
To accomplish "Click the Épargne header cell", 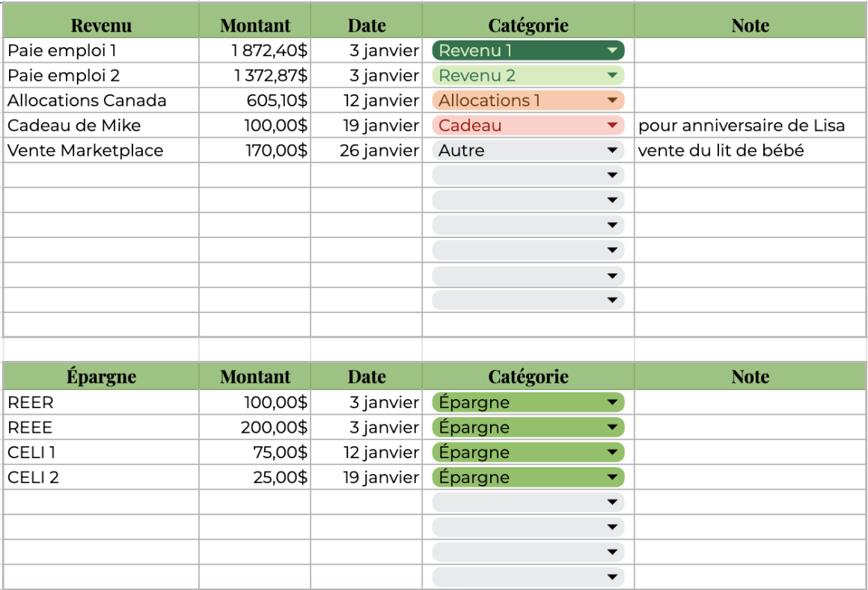I will tap(101, 377).
